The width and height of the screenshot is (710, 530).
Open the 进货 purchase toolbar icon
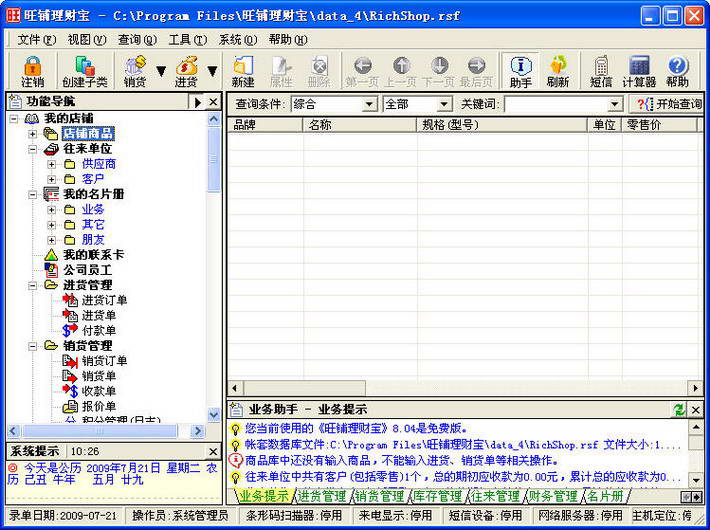click(186, 71)
